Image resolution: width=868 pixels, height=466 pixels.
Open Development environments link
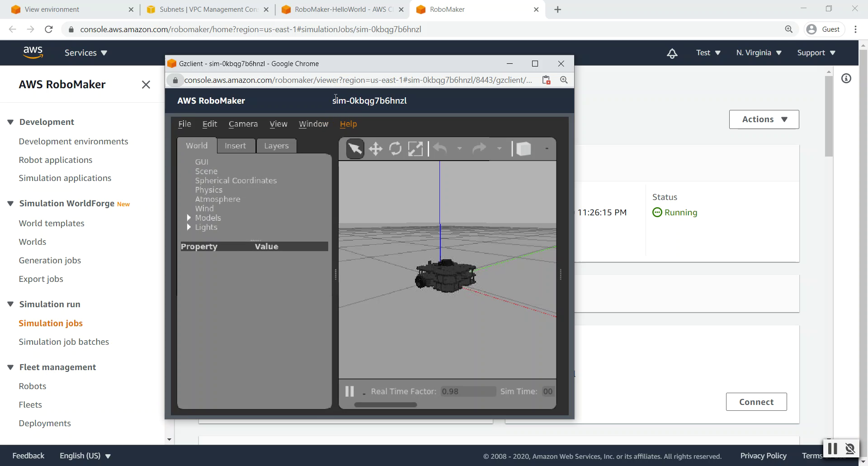pyautogui.click(x=73, y=142)
